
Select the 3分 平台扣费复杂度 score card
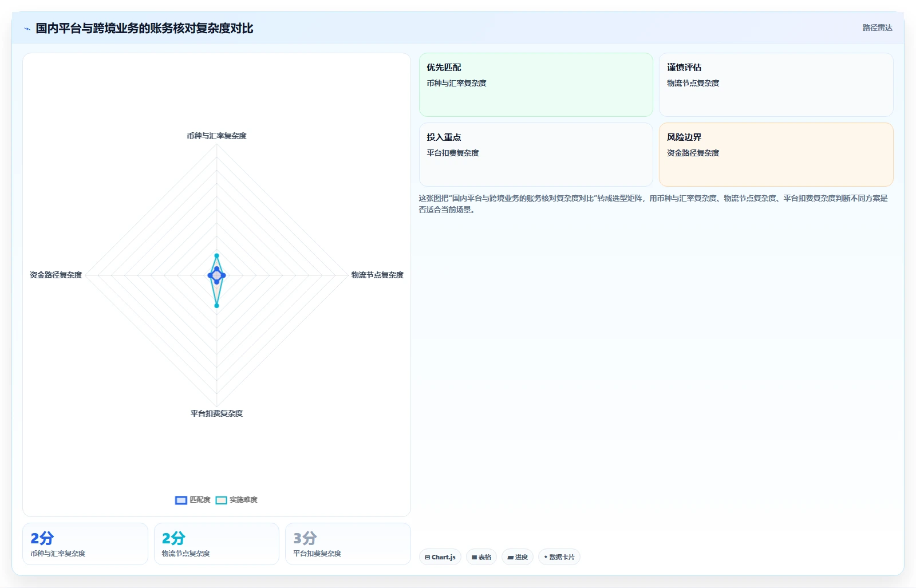[348, 544]
